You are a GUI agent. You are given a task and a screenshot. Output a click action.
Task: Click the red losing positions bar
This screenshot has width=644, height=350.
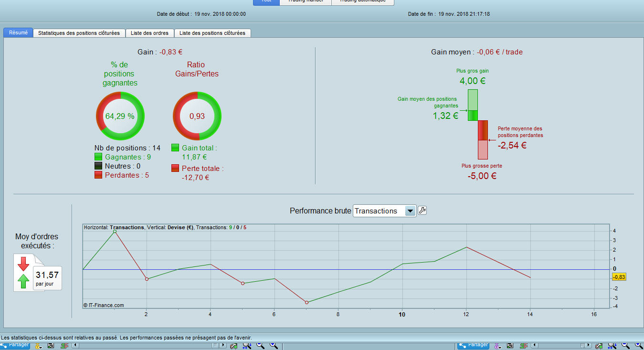pos(483,139)
